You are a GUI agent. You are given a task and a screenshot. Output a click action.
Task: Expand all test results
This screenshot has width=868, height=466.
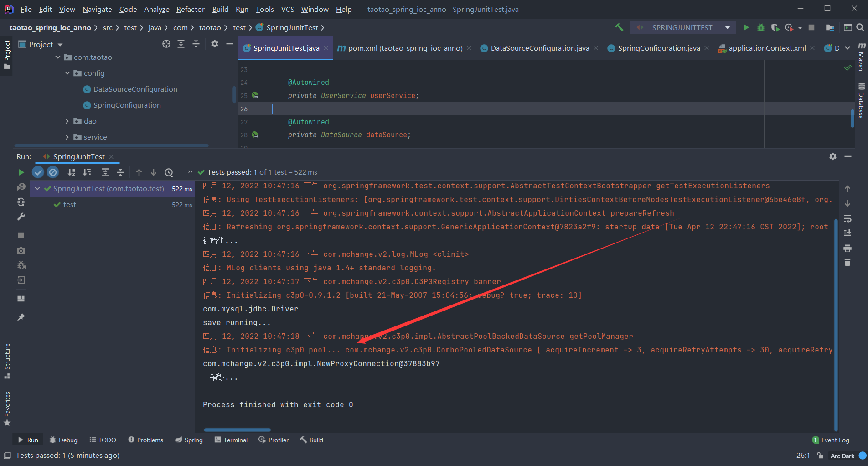click(x=105, y=172)
